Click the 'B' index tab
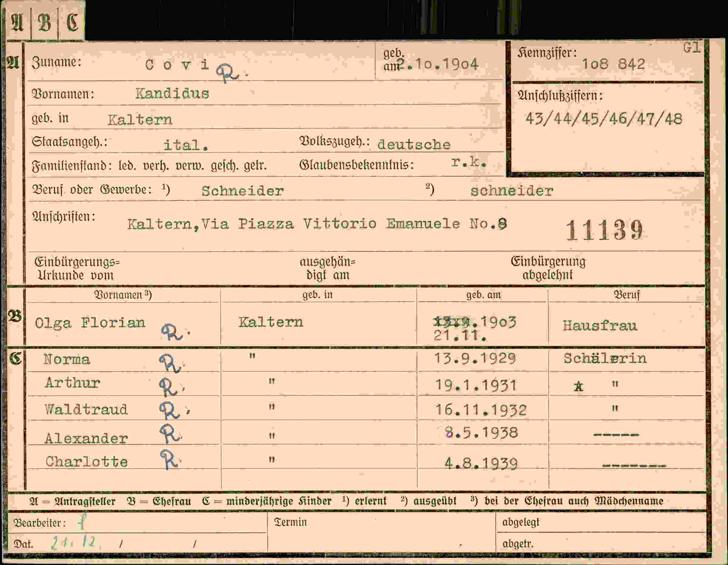This screenshot has height=565, width=728. pyautogui.click(x=44, y=23)
